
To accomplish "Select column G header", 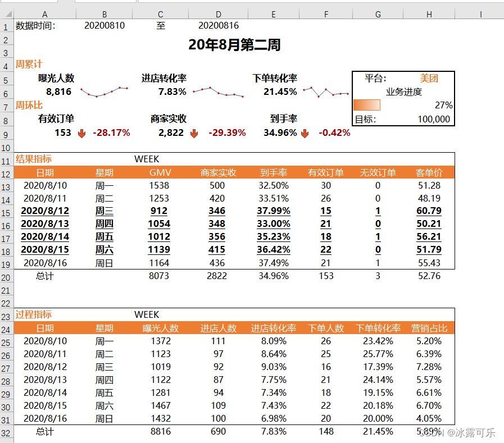I will point(378,14).
